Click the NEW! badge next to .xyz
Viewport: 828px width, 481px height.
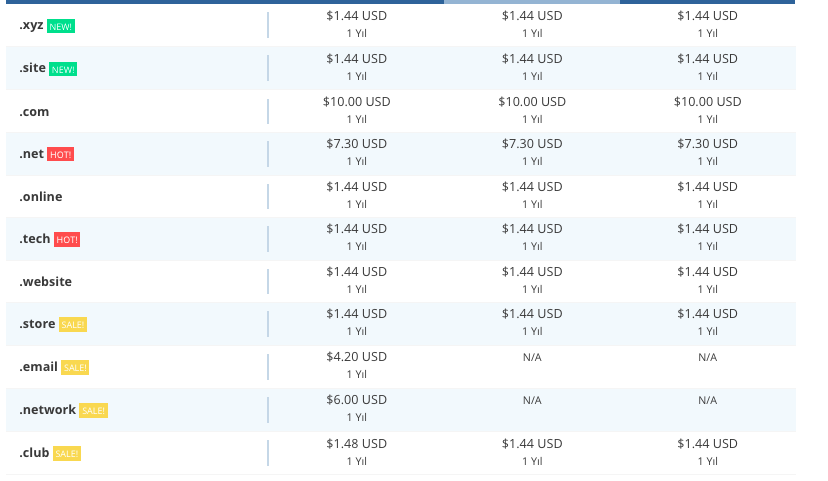pyautogui.click(x=62, y=26)
